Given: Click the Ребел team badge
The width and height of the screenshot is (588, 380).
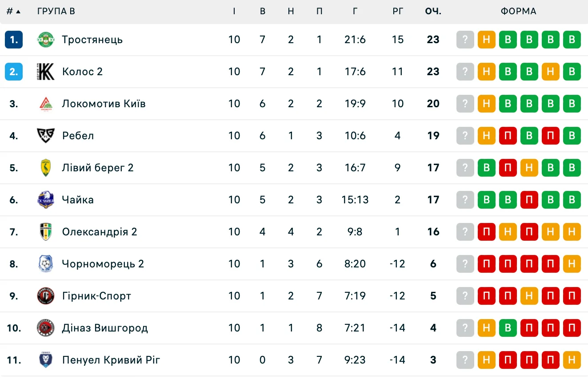Looking at the screenshot, I should click(46, 136).
